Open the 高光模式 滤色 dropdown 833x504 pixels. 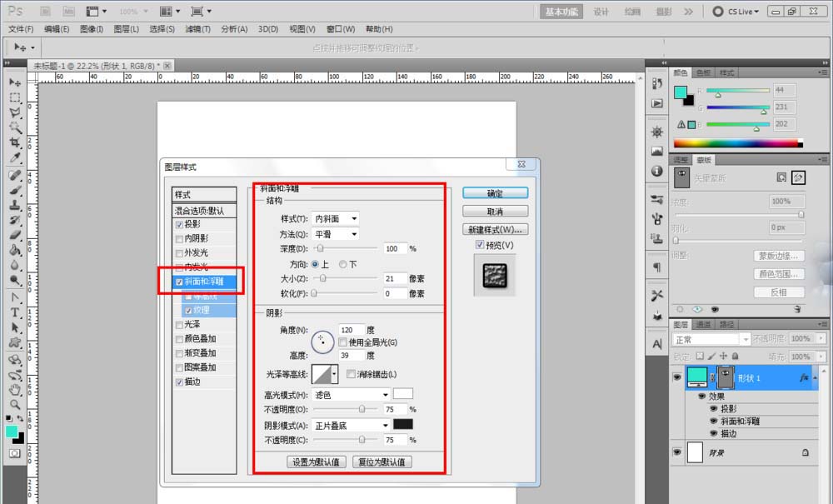pyautogui.click(x=351, y=395)
